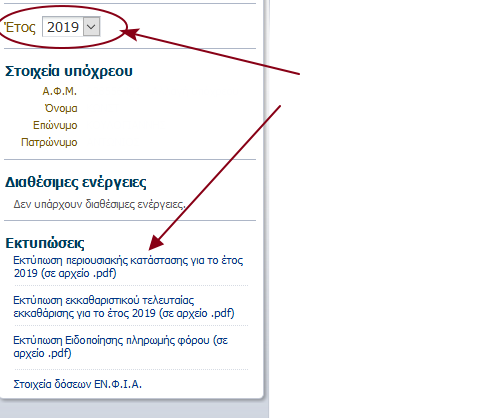
Task: Open Εκτύπωση Ειδοποίησης πληρωμής φόρου link
Action: pos(120,347)
